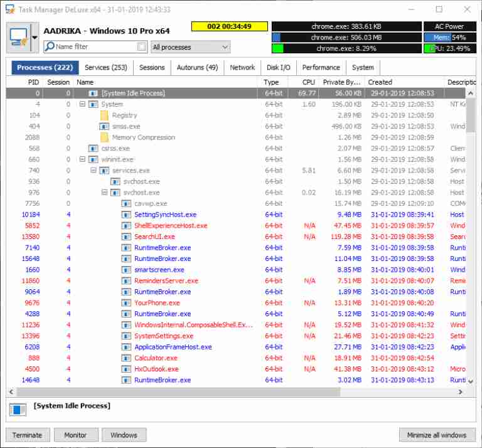The width and height of the screenshot is (482, 448).
Task: Open the Autoruns (49) tab
Action: (x=197, y=68)
